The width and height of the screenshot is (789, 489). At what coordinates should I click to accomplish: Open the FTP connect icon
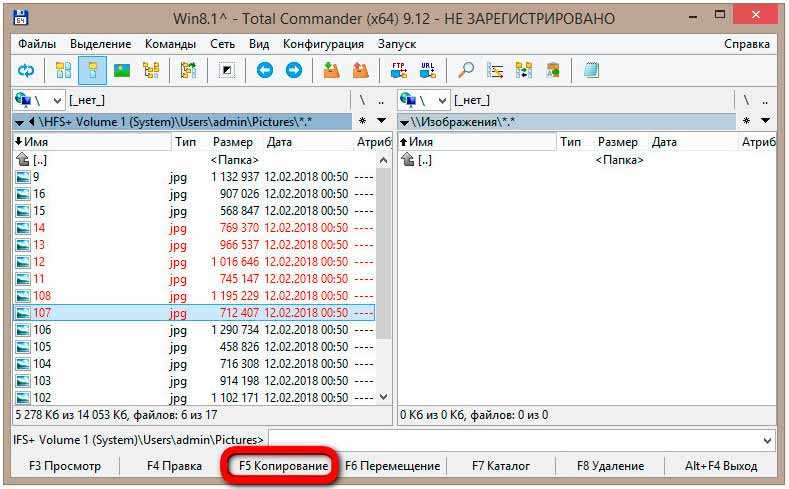399,70
